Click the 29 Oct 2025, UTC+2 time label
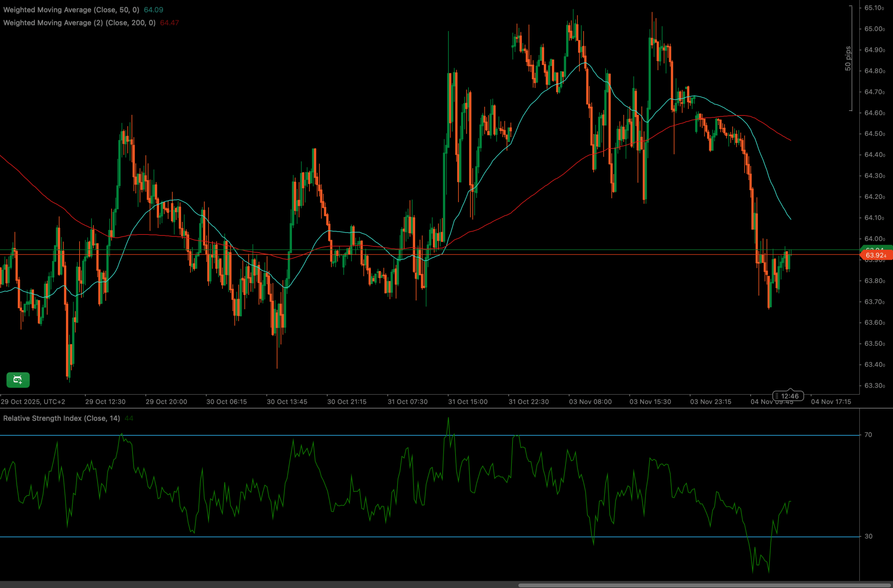 click(x=33, y=402)
